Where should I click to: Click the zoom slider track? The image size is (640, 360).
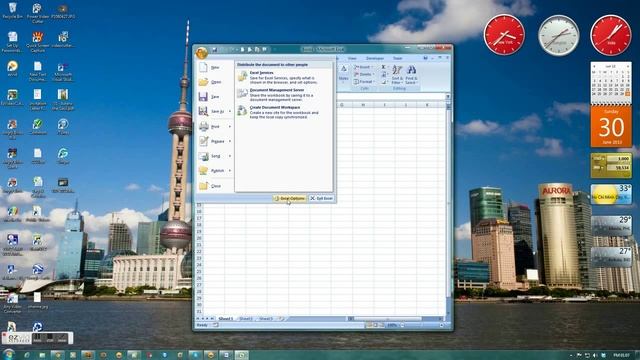click(422, 325)
